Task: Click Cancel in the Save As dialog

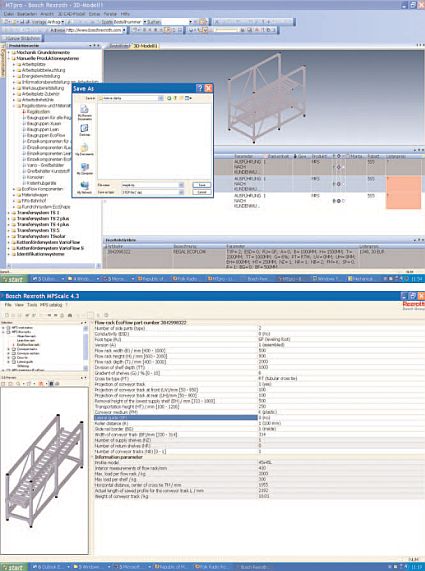Action: click(201, 192)
